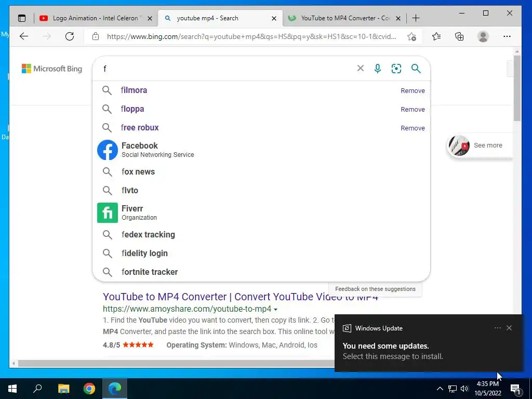Open the Edge profile avatar
The width and height of the screenshot is (532, 399).
click(x=483, y=36)
